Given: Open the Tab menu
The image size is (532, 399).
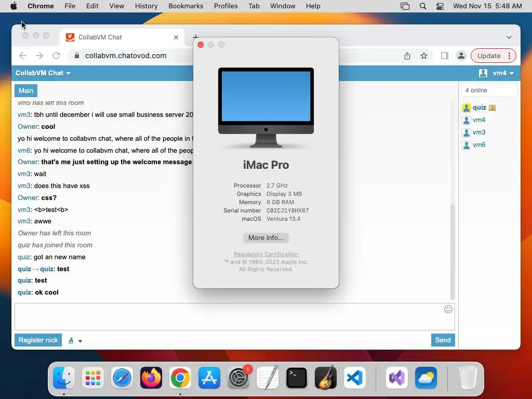Looking at the screenshot, I should [254, 6].
